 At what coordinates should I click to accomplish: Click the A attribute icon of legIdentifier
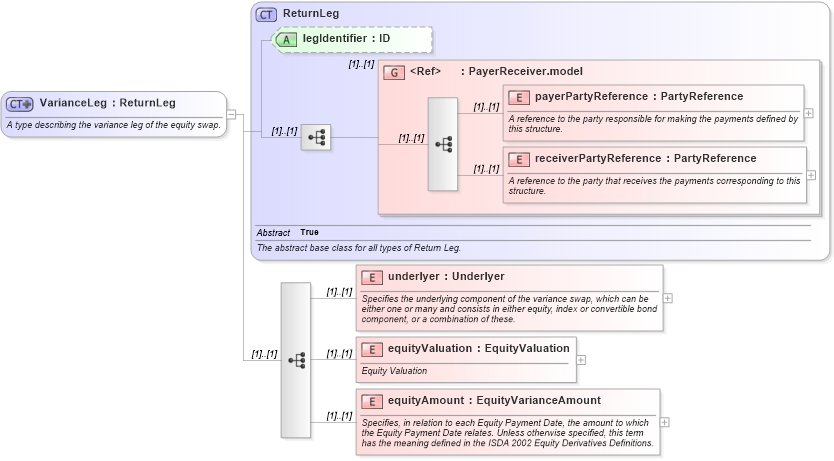click(x=286, y=39)
